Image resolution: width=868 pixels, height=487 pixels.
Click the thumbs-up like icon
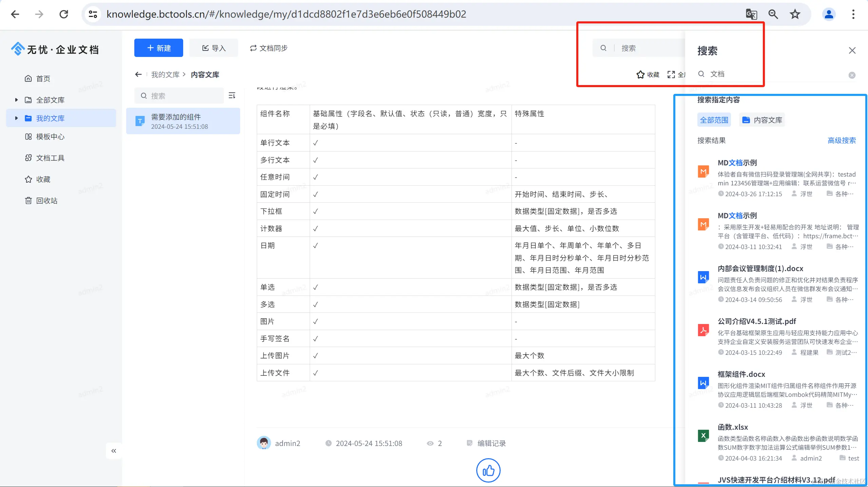pyautogui.click(x=488, y=470)
